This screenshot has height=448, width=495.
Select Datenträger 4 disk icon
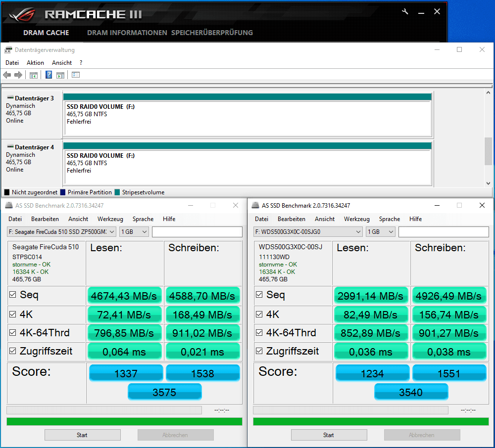(10, 146)
